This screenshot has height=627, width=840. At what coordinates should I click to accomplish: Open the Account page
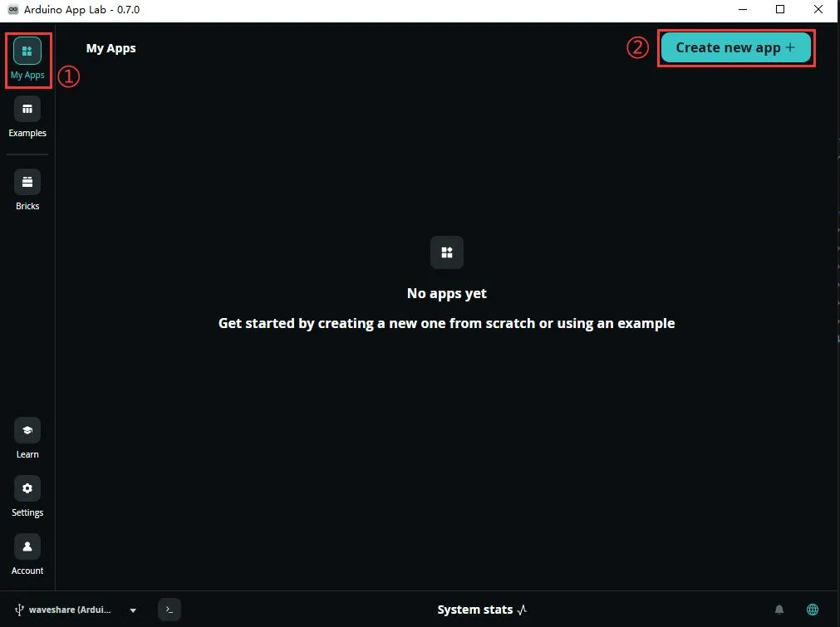click(x=27, y=555)
